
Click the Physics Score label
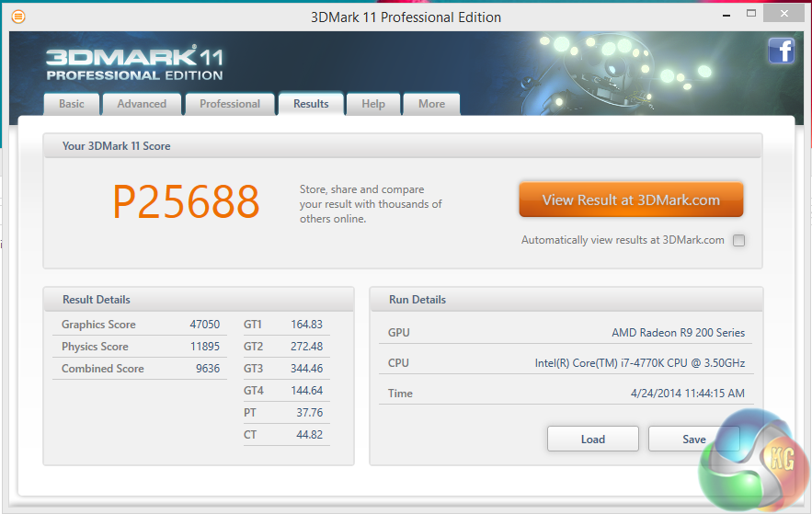[95, 347]
